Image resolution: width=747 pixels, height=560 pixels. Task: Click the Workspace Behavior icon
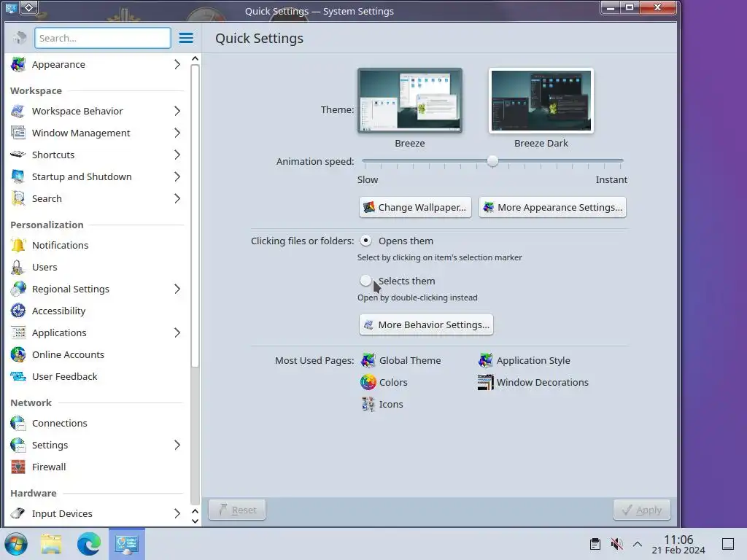(x=18, y=111)
